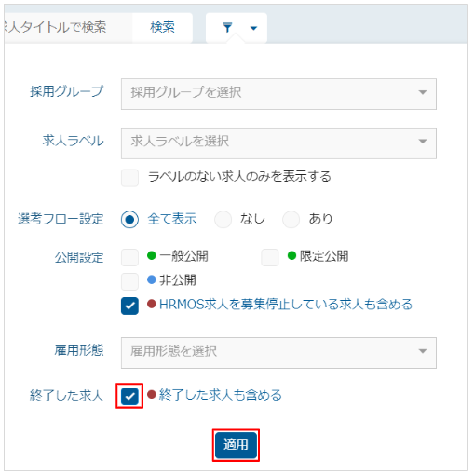Screen dimensions: 474x476
Task: Click the arrow of 求人ラベル combo box
Action: point(422,142)
